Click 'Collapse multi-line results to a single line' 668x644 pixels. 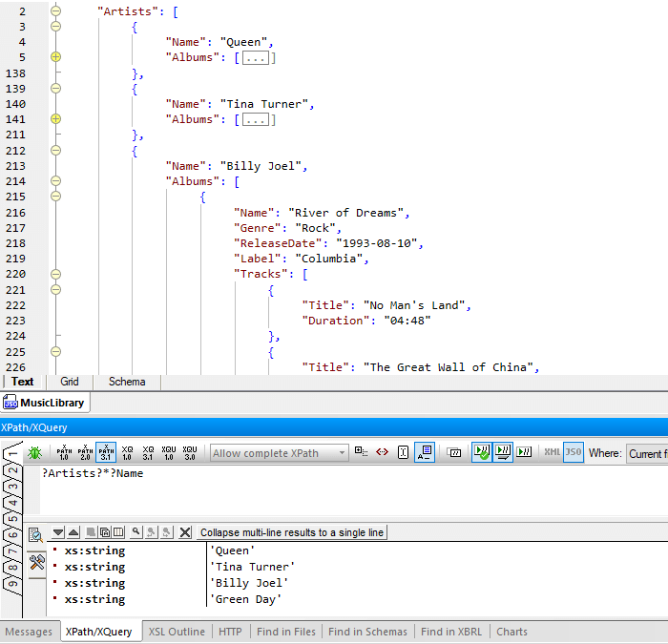291,532
